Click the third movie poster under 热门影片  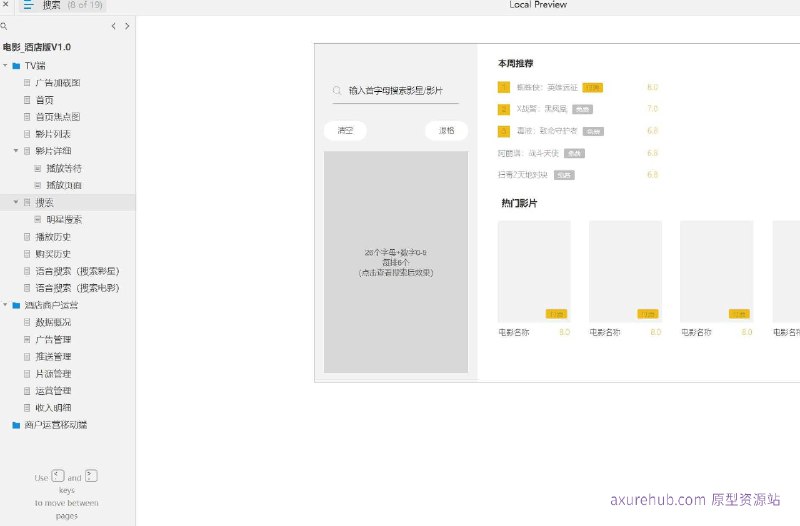tap(717, 271)
